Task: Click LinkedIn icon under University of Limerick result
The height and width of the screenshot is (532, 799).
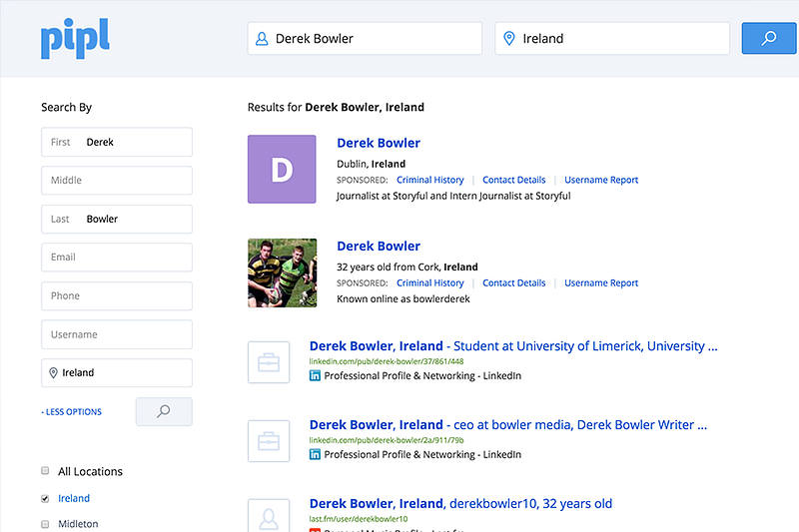Action: 315,375
